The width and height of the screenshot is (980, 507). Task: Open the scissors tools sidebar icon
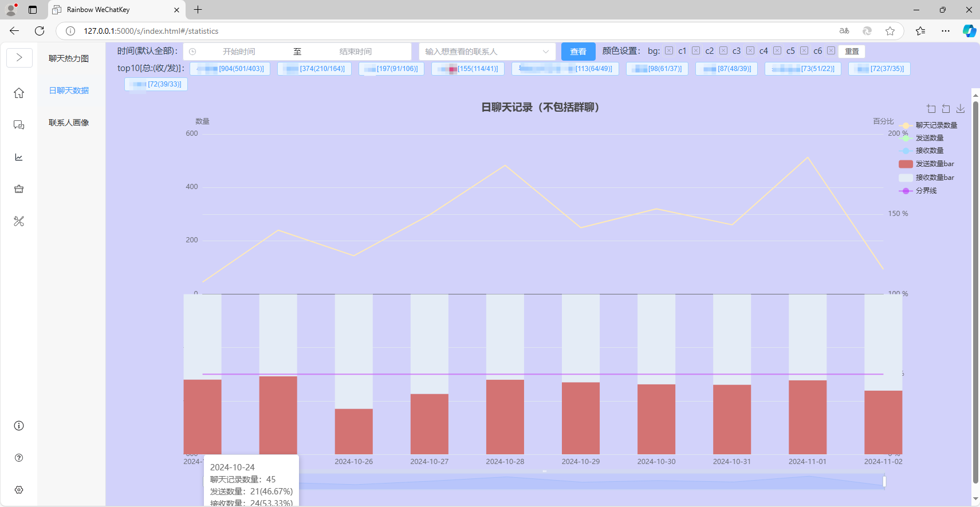pyautogui.click(x=19, y=221)
